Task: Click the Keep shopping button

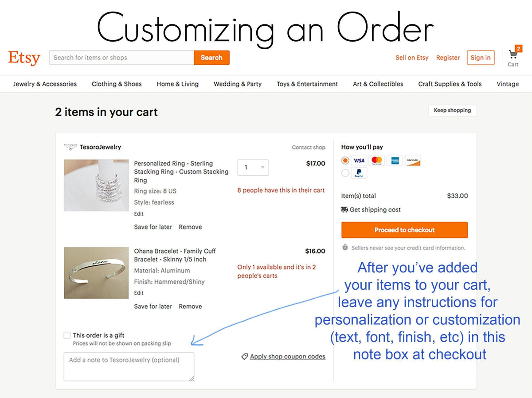Action: [452, 110]
